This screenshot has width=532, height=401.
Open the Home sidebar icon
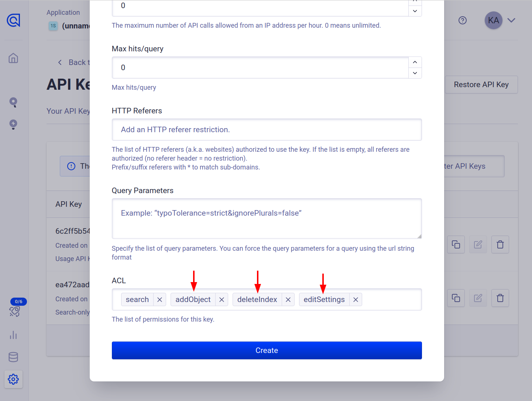[13, 58]
